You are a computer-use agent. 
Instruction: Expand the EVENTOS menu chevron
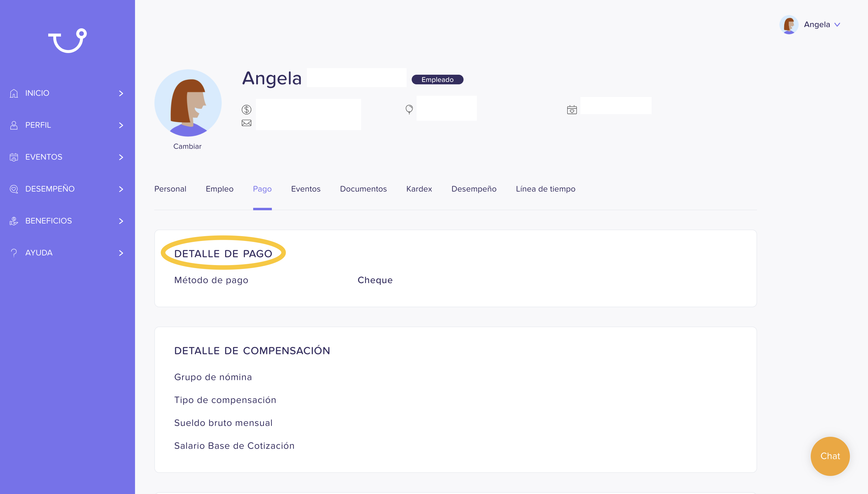tap(121, 157)
